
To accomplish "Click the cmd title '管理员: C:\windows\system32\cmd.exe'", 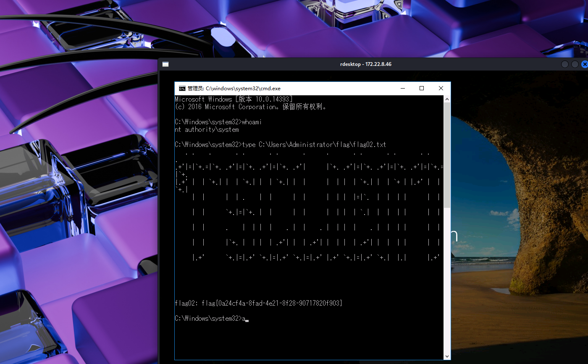I will click(x=234, y=88).
